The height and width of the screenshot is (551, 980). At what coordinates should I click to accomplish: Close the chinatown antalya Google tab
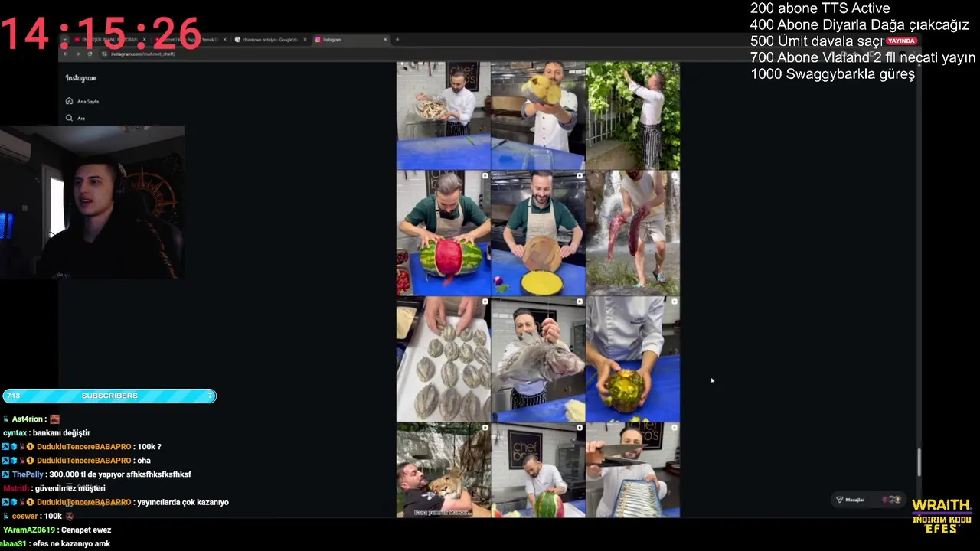(305, 39)
